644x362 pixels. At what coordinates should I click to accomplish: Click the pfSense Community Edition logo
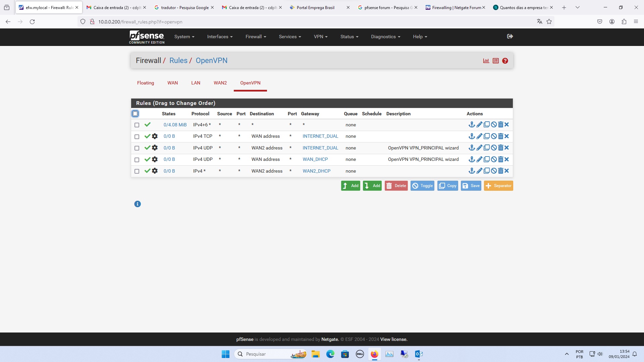(x=147, y=37)
